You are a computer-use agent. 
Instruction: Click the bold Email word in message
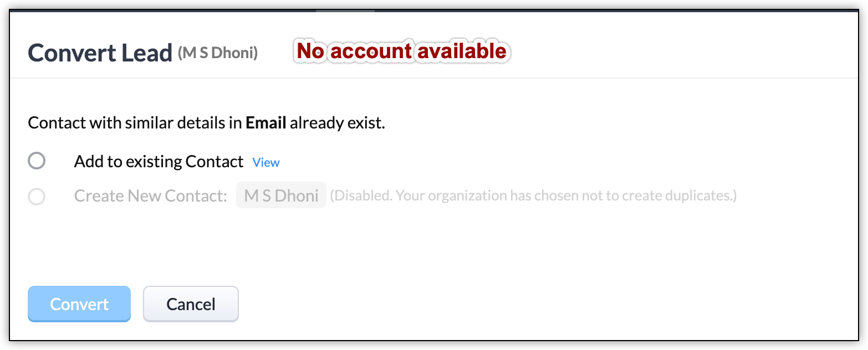pyautogui.click(x=266, y=122)
